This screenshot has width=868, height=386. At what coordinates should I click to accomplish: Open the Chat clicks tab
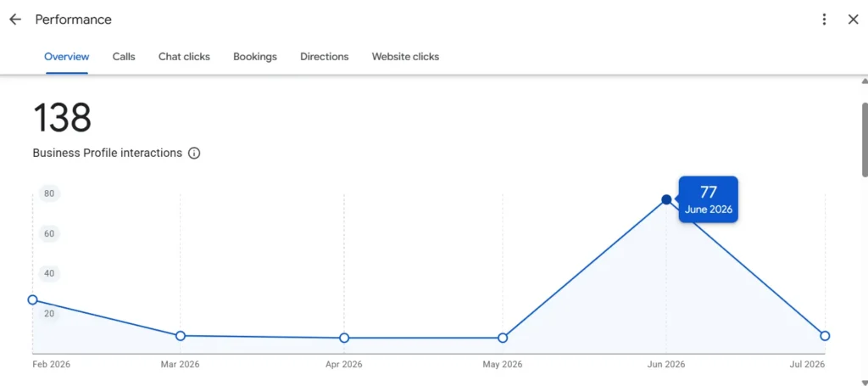pyautogui.click(x=184, y=57)
